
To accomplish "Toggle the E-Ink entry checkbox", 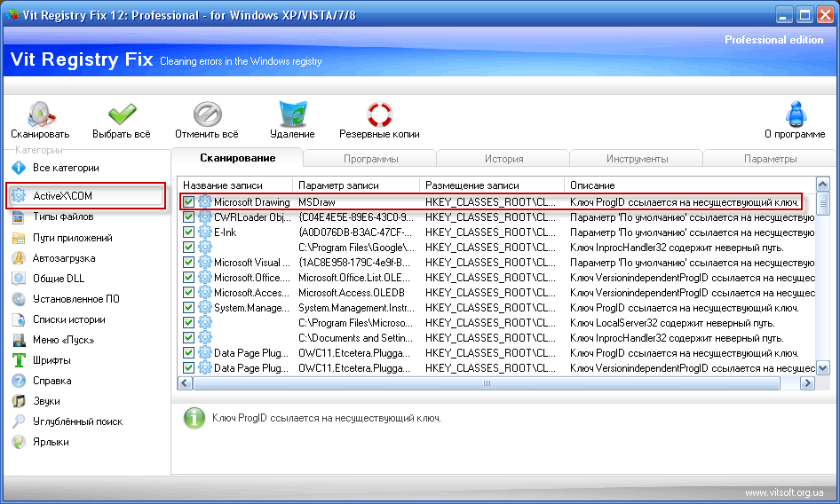I will pyautogui.click(x=188, y=232).
